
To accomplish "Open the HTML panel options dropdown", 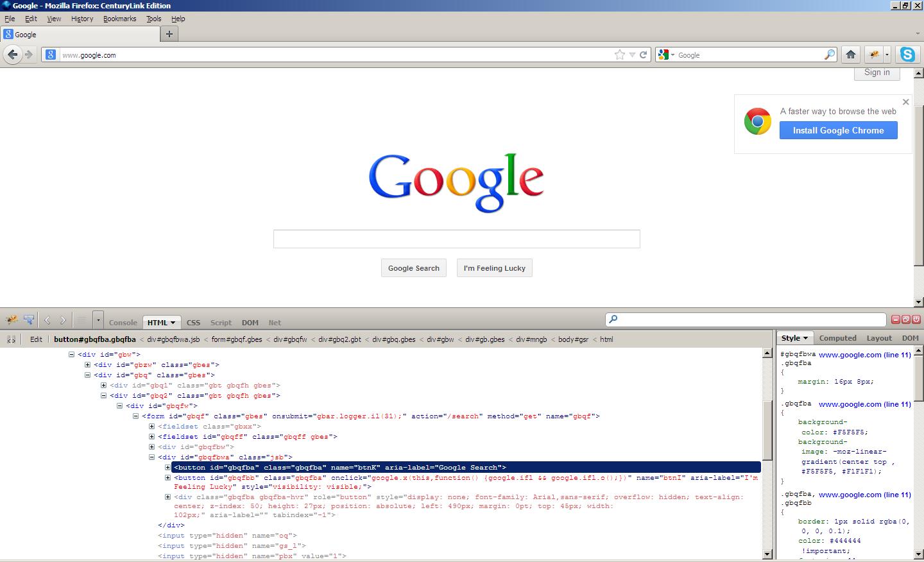I will (173, 323).
